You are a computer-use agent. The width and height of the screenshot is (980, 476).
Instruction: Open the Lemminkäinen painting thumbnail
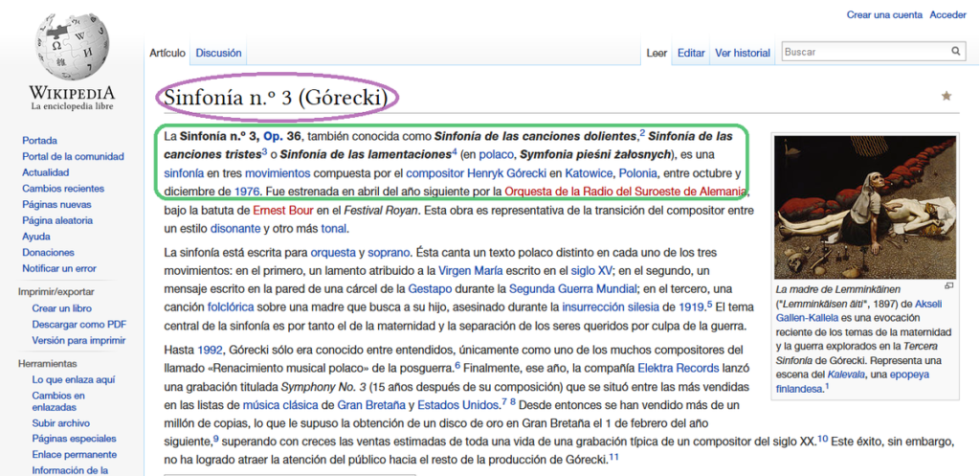point(864,203)
